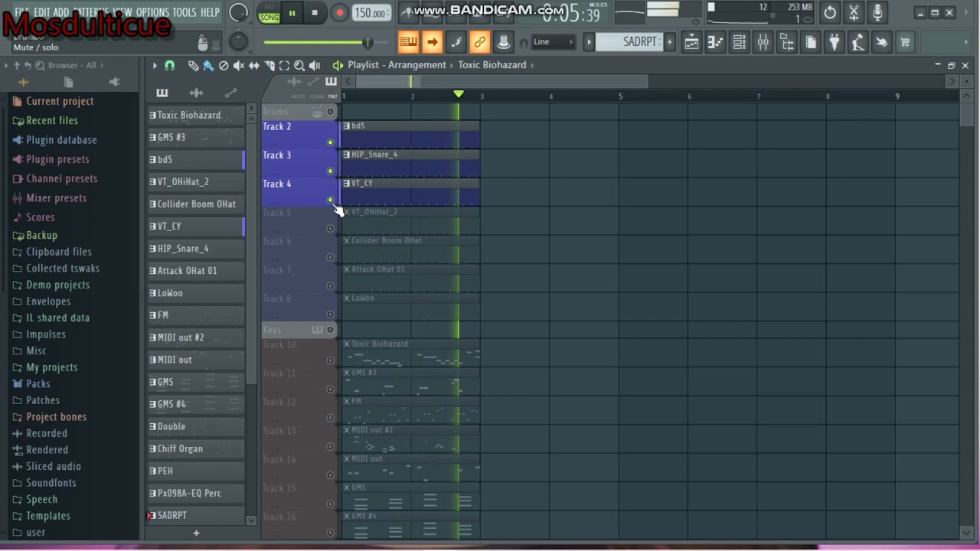Show pattern picker piano icon
980x551 pixels.
point(162,93)
